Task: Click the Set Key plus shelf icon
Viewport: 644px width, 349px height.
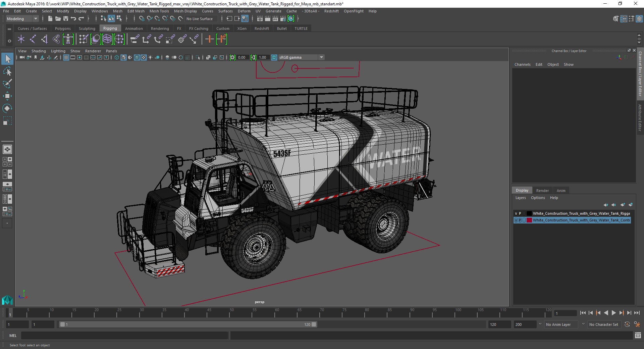Action: pyautogui.click(x=210, y=39)
